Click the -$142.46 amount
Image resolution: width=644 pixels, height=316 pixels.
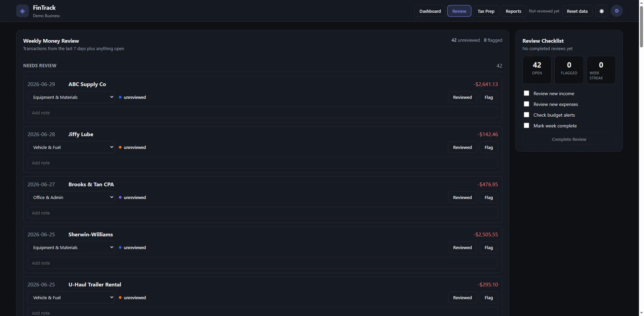pos(488,134)
